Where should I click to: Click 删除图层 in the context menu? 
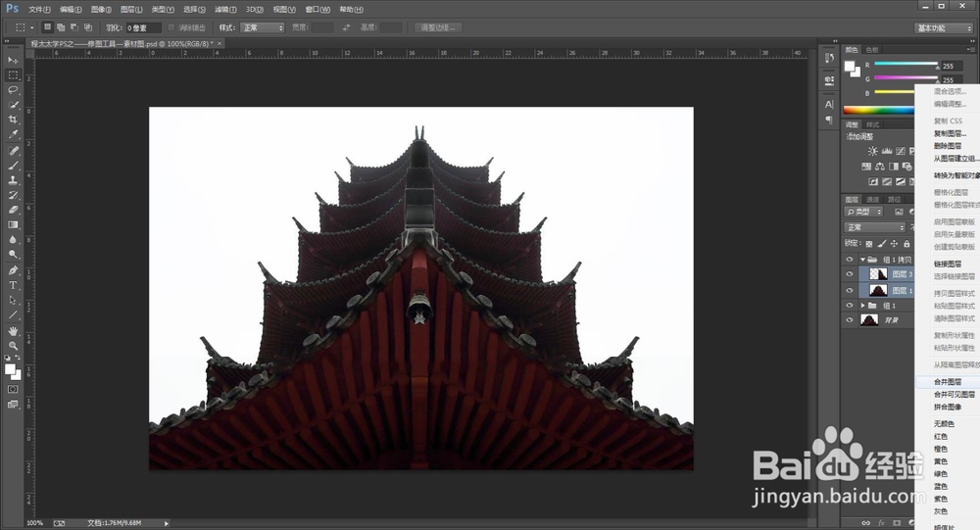[949, 145]
